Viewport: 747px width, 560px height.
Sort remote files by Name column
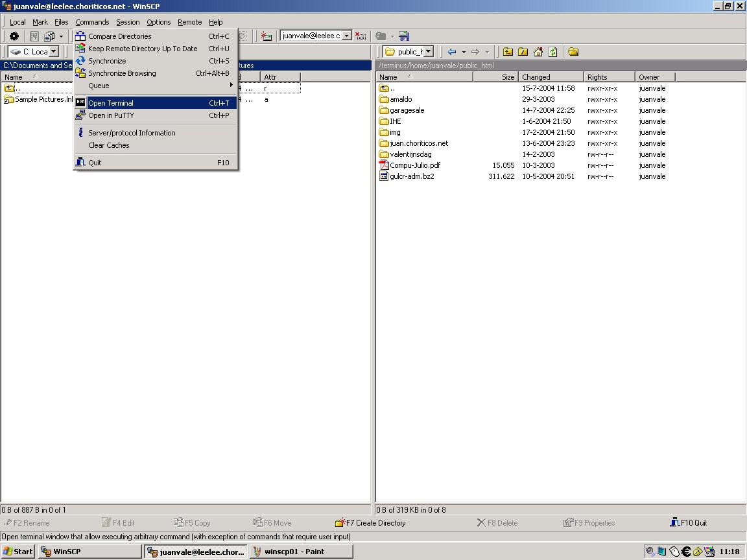425,77
